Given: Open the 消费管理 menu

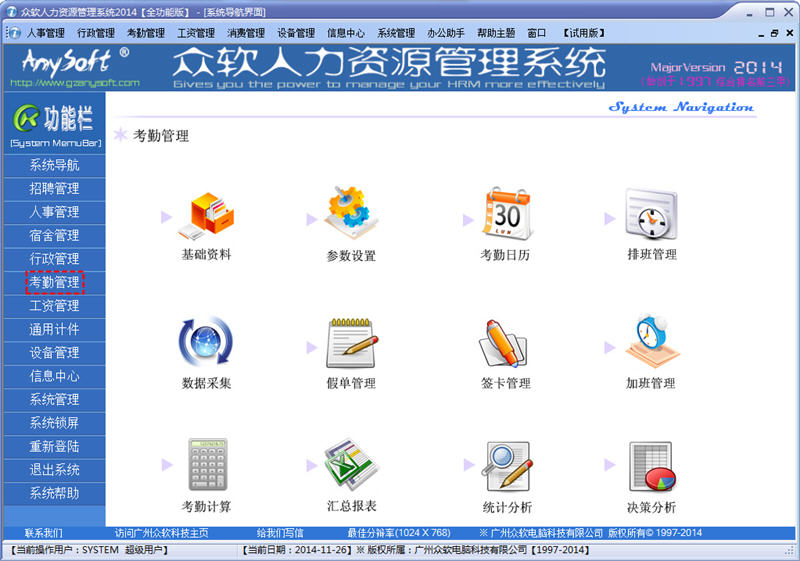Looking at the screenshot, I should [246, 33].
